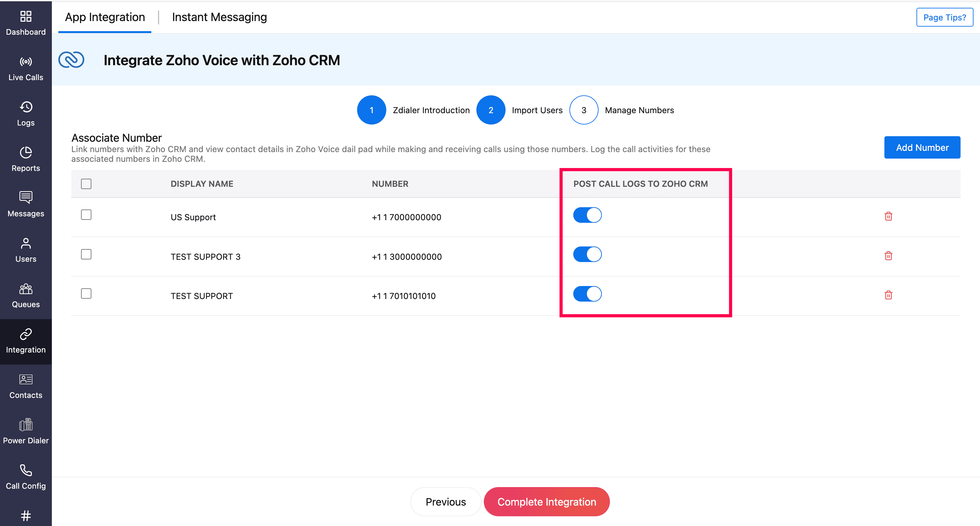Go to Live Calls section
The image size is (980, 526).
(26, 68)
